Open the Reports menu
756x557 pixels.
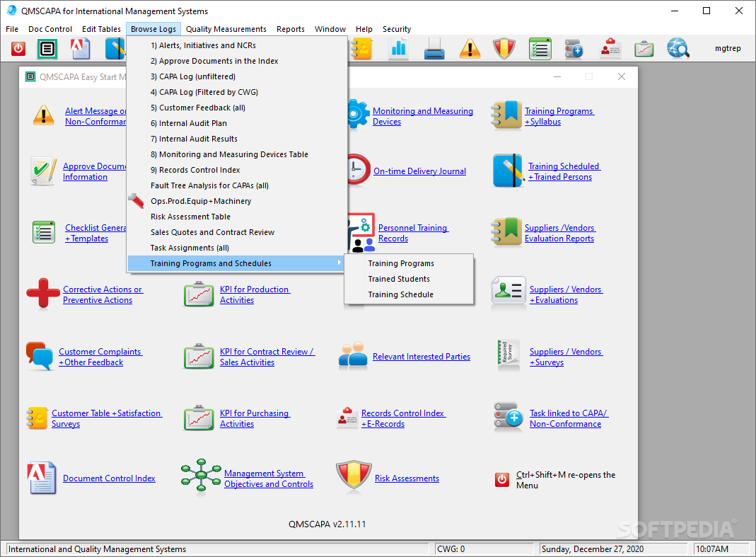coord(291,29)
